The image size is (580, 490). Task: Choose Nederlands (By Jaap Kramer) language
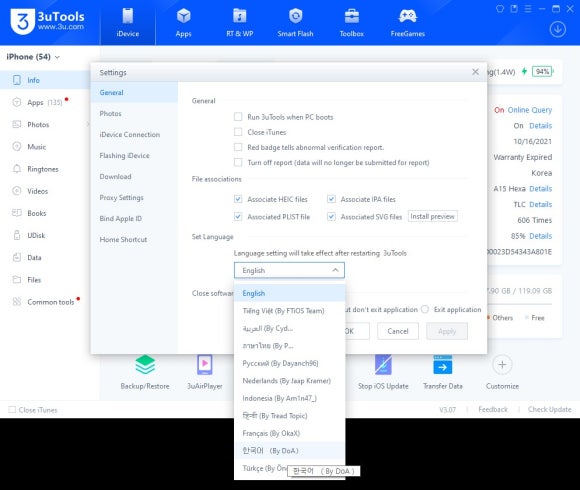tap(290, 381)
